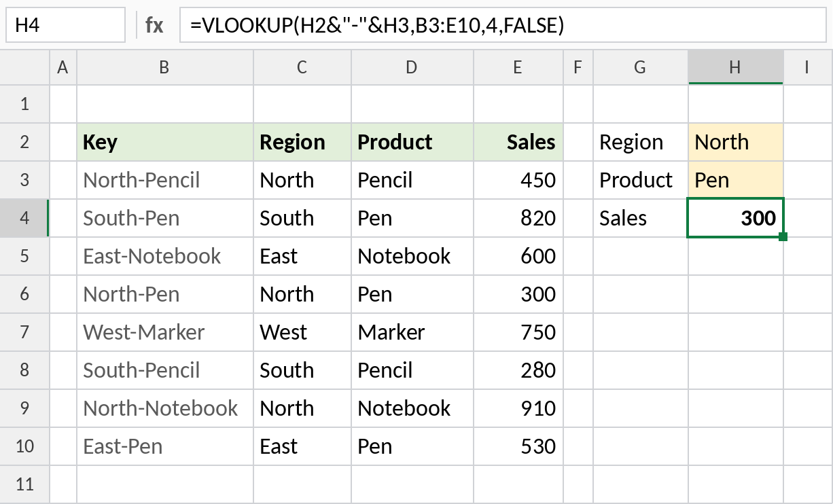The width and height of the screenshot is (833, 504).
Task: Select column D header
Action: 412,67
